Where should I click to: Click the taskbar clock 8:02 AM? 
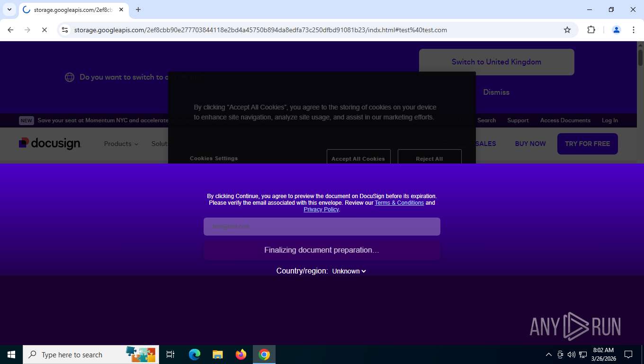tap(603, 355)
